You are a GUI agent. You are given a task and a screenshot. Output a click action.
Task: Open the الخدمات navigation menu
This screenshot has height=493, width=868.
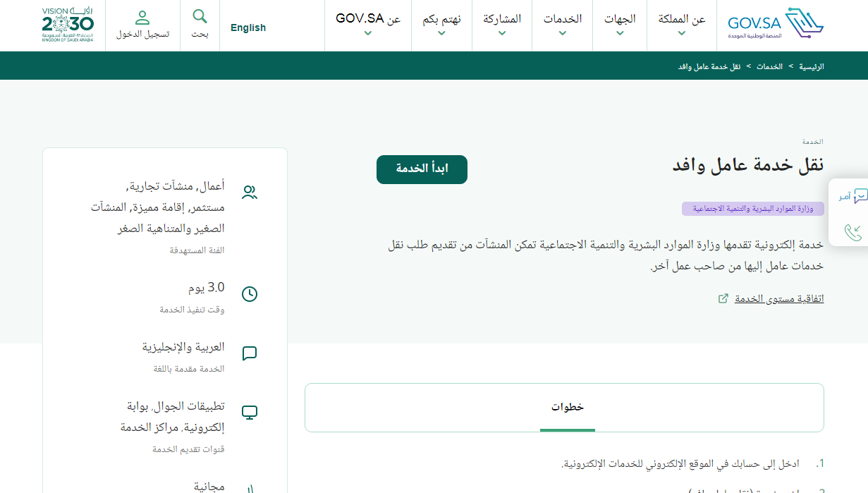[563, 19]
